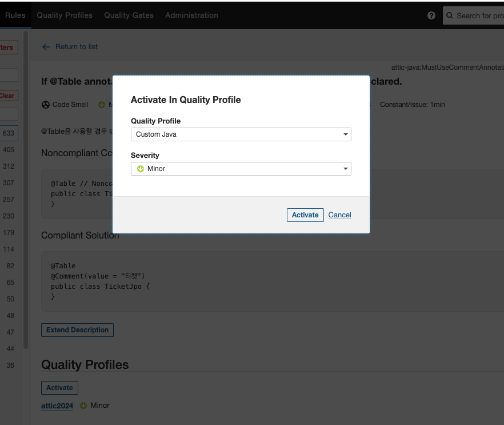The image size is (504, 425).
Task: Open the attic2024 profile link
Action: [x=57, y=406]
